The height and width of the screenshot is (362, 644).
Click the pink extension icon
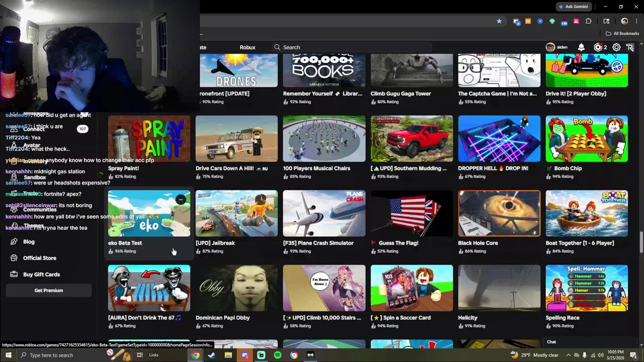pyautogui.click(x=576, y=21)
